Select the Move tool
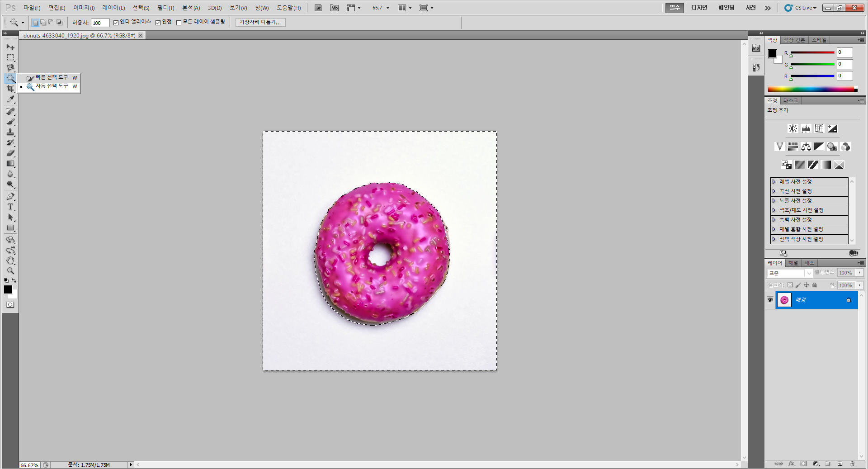Screen dimensions: 868x469 10,47
